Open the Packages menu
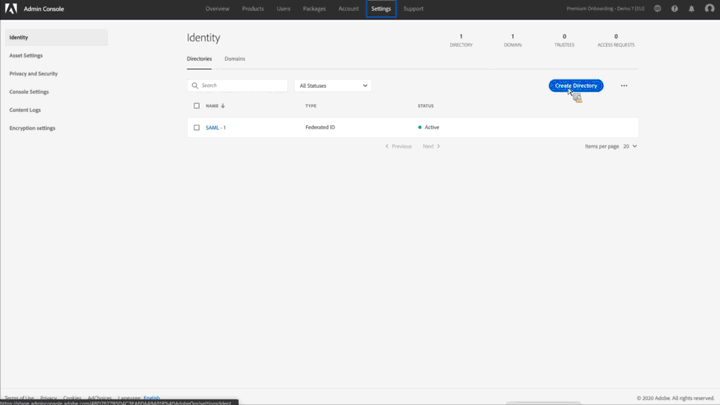The width and height of the screenshot is (720, 405). pos(314,9)
